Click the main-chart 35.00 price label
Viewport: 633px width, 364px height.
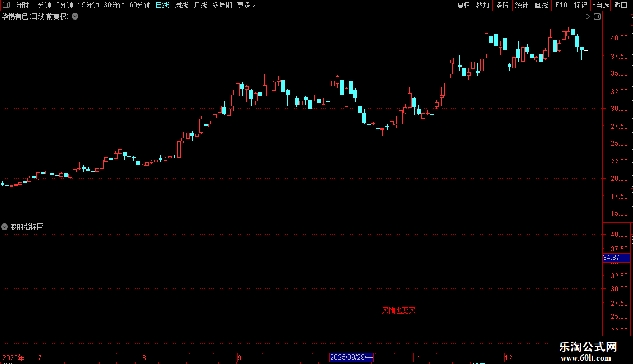pos(619,73)
